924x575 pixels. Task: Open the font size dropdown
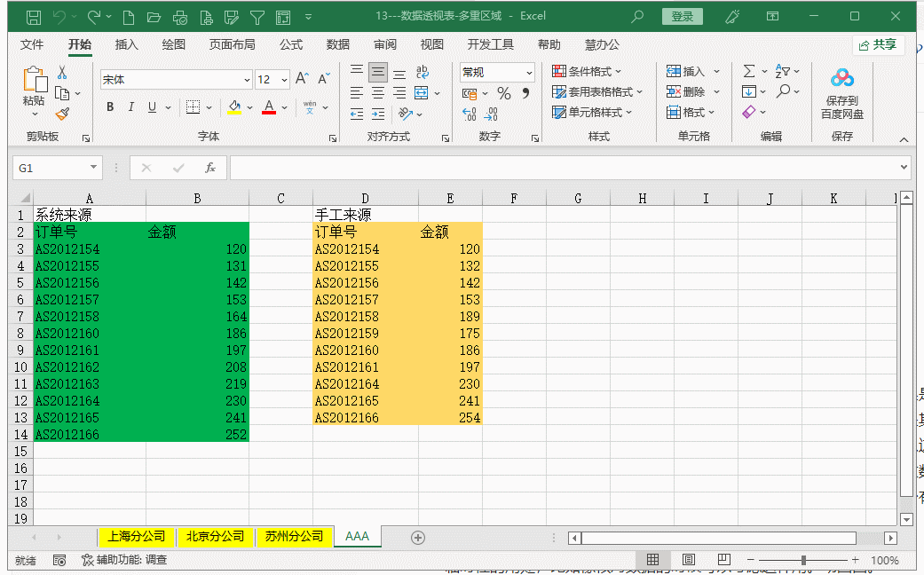click(285, 80)
